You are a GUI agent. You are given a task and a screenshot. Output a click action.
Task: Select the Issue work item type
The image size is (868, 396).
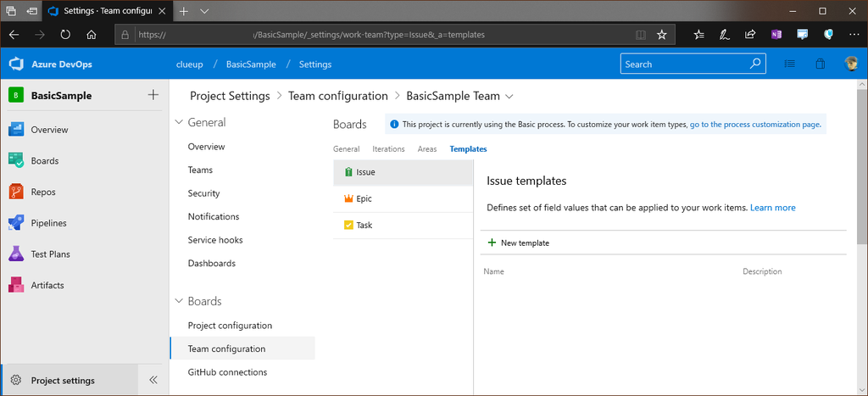coord(403,172)
